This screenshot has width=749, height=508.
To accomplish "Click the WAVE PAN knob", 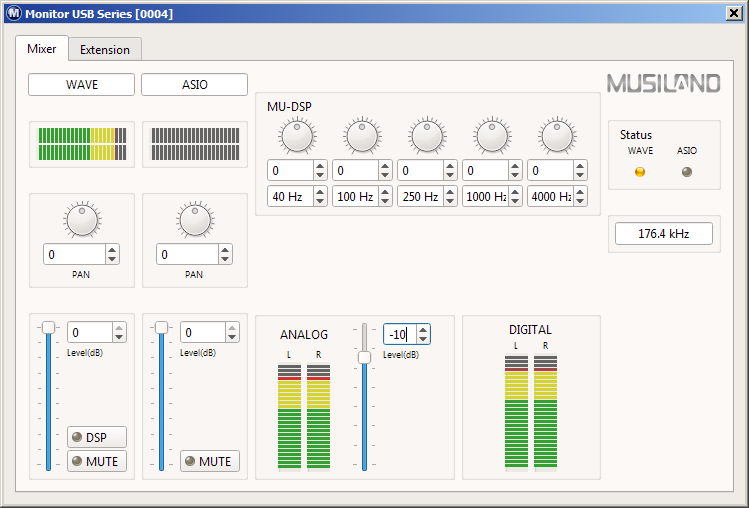I will [82, 220].
